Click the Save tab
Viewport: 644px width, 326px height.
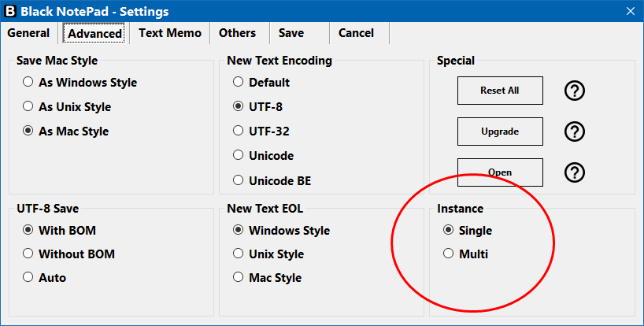point(291,33)
